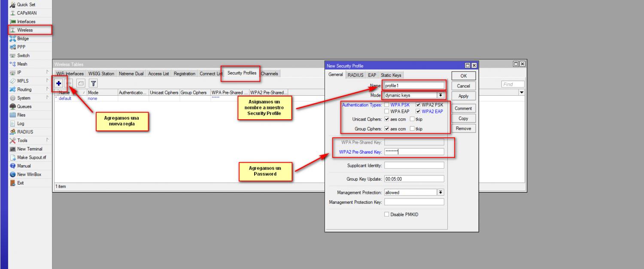
Task: Enable tkip for Unicast Ciphers
Action: [x=412, y=119]
